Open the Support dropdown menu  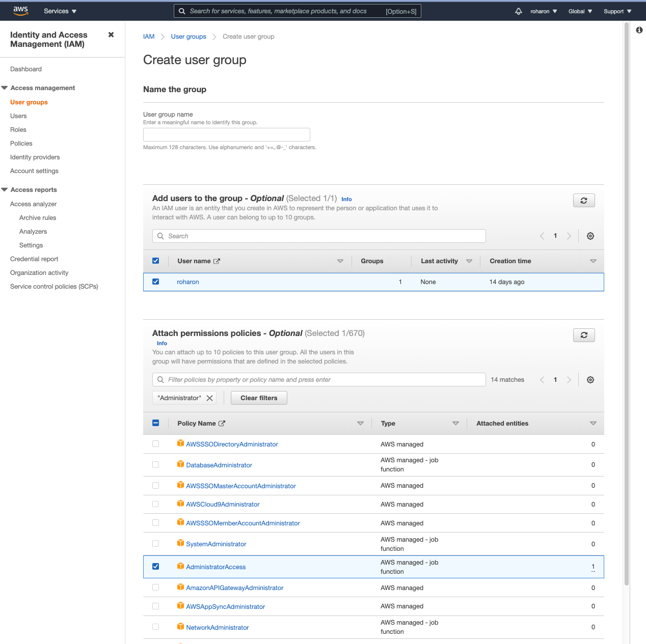coord(617,11)
